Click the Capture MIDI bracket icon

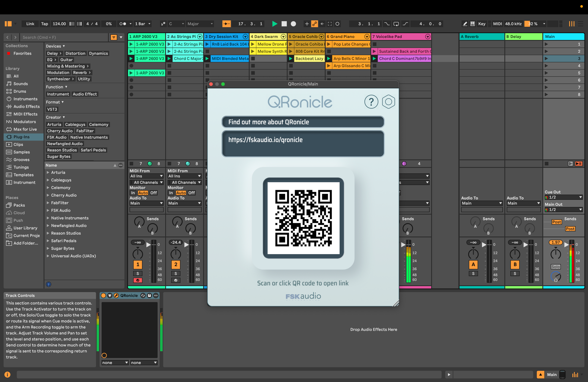[330, 24]
